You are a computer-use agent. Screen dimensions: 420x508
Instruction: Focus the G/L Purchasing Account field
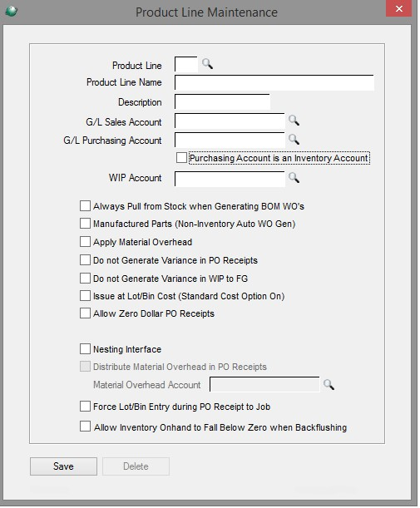[230, 140]
